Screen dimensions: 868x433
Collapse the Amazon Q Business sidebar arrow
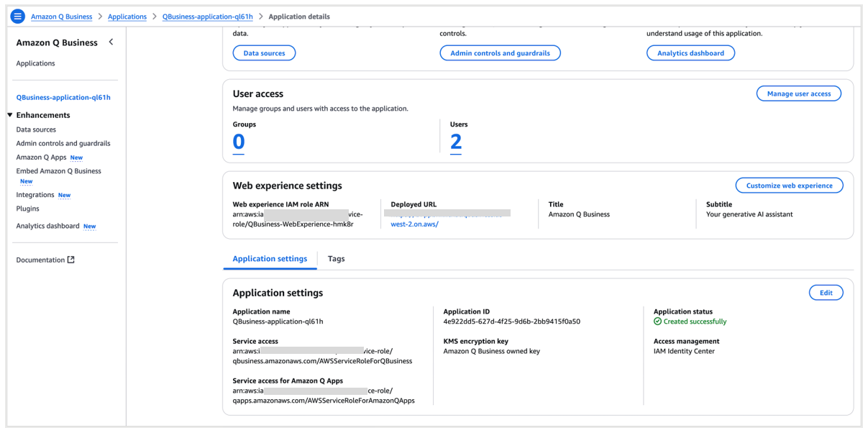111,42
